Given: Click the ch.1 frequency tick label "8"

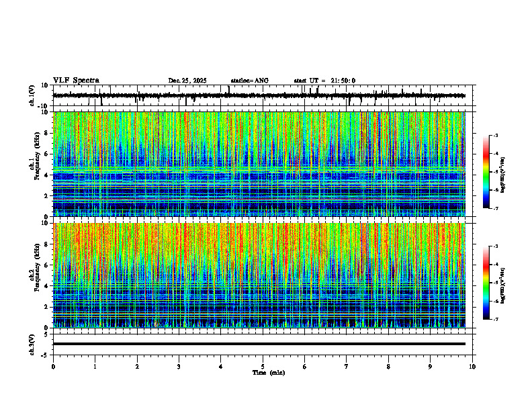Looking at the screenshot, I should (47, 133).
